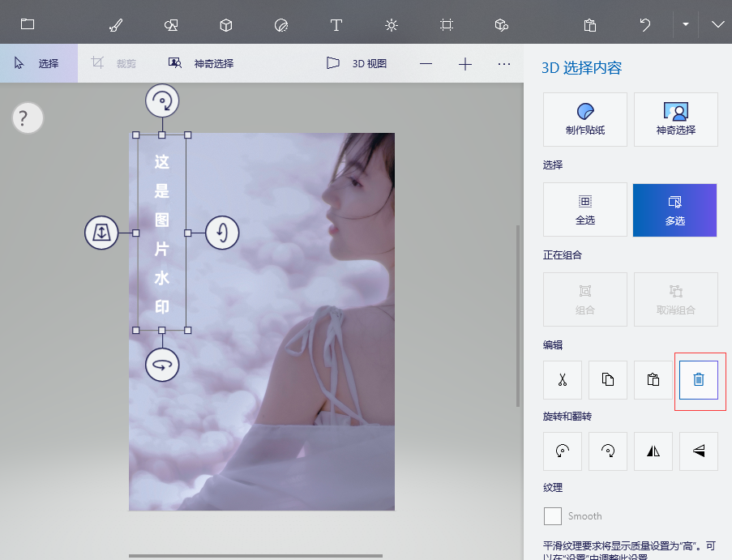Flip horizontally icon
Image resolution: width=732 pixels, height=560 pixels.
pos(653,451)
